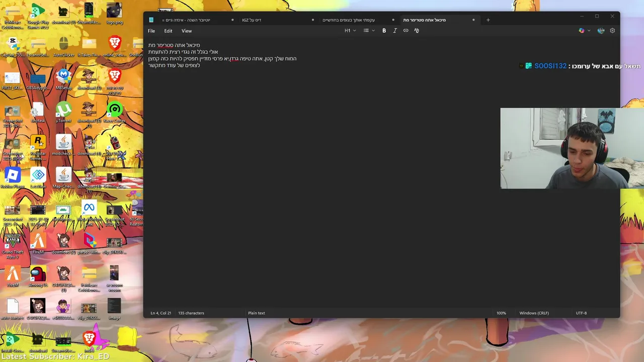The height and width of the screenshot is (362, 644).
Task: Select the Meta Horizon Link desktop shortcut
Action: click(x=89, y=214)
